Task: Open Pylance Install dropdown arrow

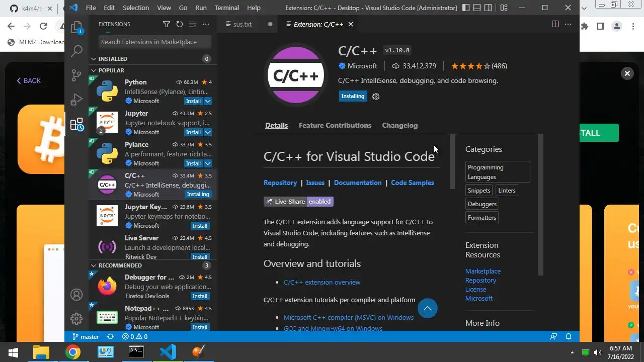Action: point(208,163)
